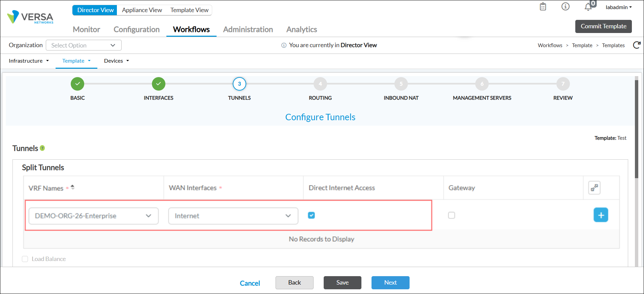This screenshot has width=644, height=294.
Task: Open the DEMO-ORG-26-Enterprise VRF dropdown
Action: point(93,216)
